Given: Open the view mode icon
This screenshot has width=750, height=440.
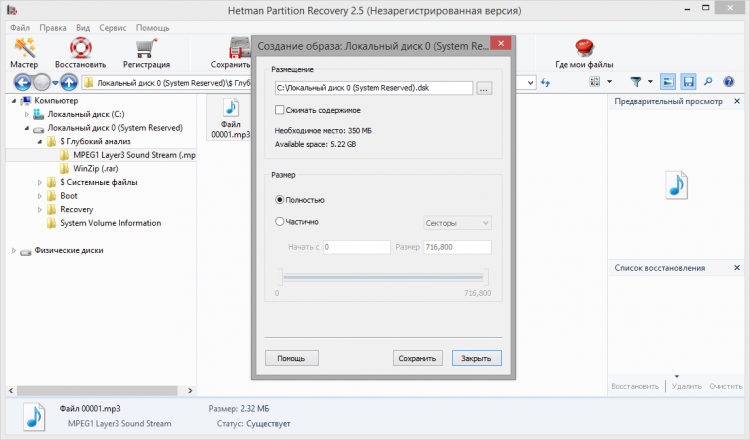Looking at the screenshot, I should coord(595,82).
